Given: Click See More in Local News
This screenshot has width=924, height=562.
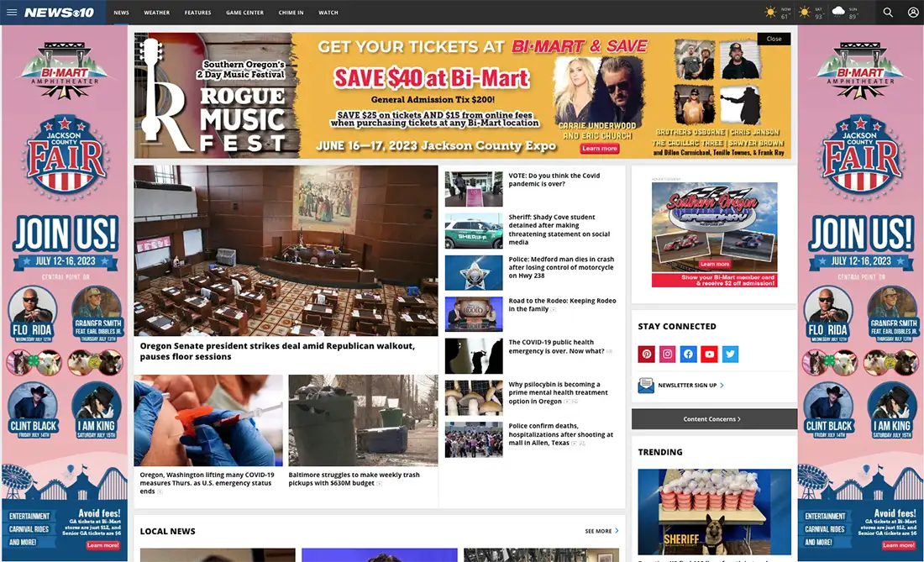Looking at the screenshot, I should (x=598, y=532).
